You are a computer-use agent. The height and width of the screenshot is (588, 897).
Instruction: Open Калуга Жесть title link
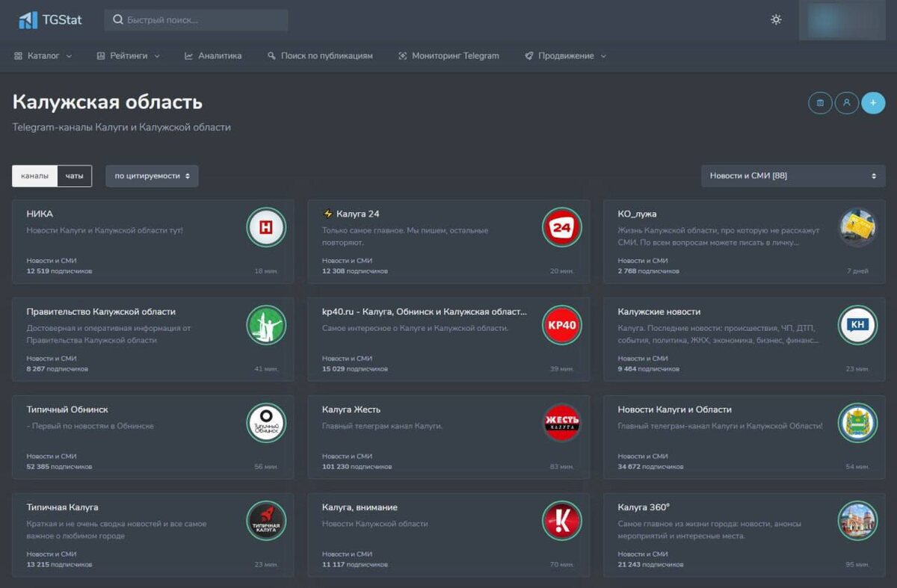point(351,409)
